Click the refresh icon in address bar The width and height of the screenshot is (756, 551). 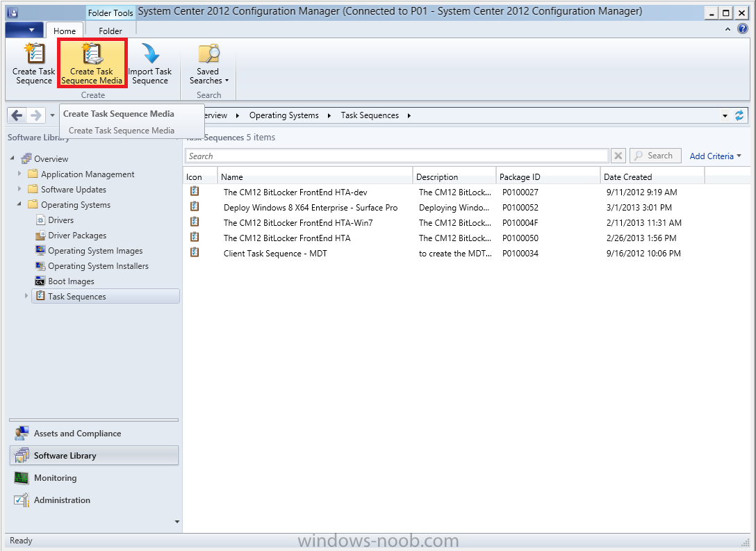(739, 115)
